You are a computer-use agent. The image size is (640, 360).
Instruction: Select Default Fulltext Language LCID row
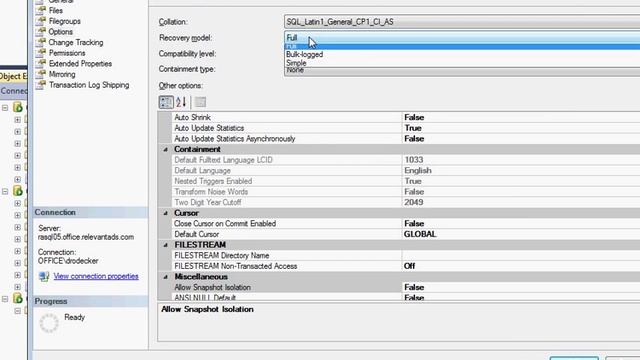(x=406, y=160)
